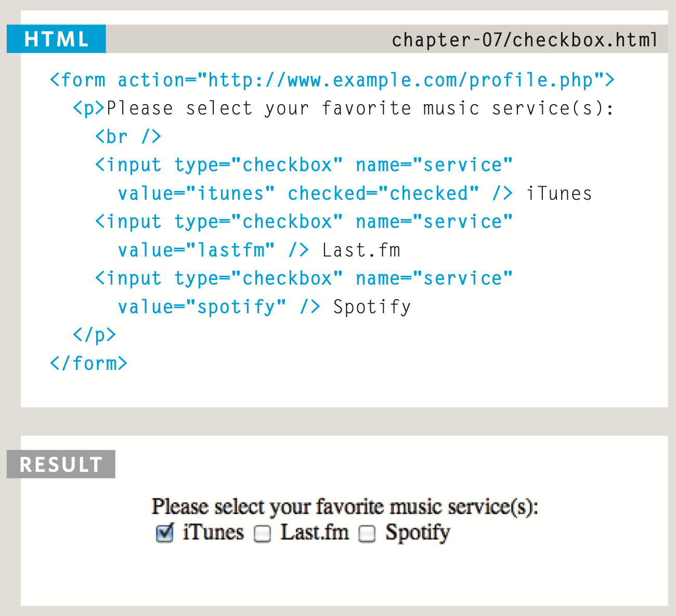Tick the Spotify checkbox
Image resolution: width=676 pixels, height=616 pixels.
(367, 534)
